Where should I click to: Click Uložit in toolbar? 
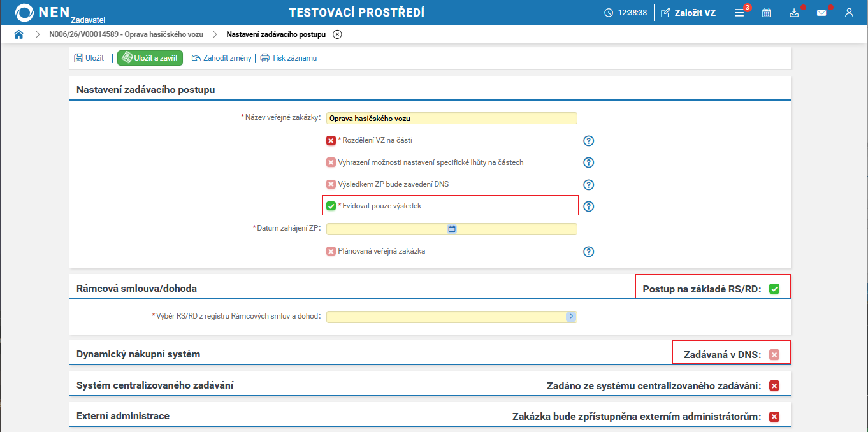click(89, 58)
